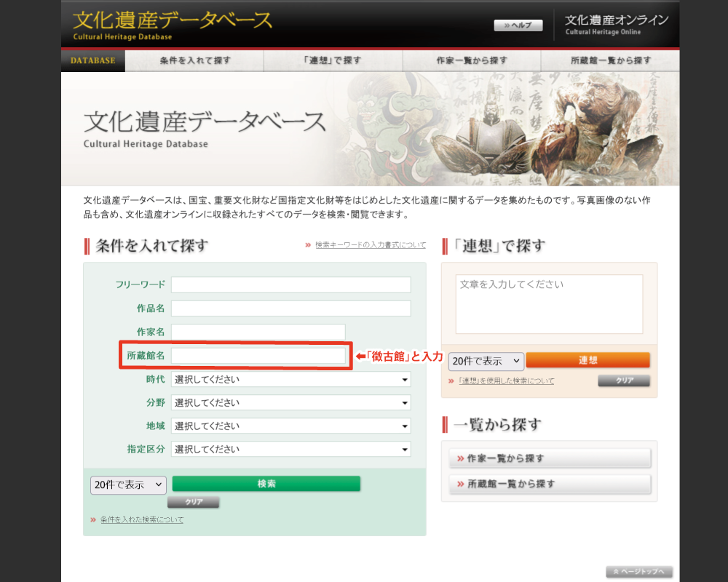Screen dimensions: 728x582
Task: Click the 文化遺産オンライン logo
Action: tap(616, 24)
